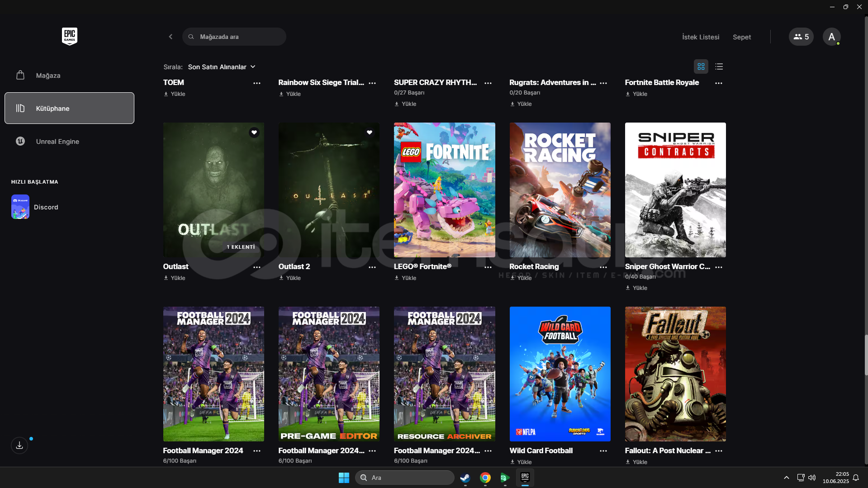
Task: Open Windows Start menu
Action: pos(344,478)
